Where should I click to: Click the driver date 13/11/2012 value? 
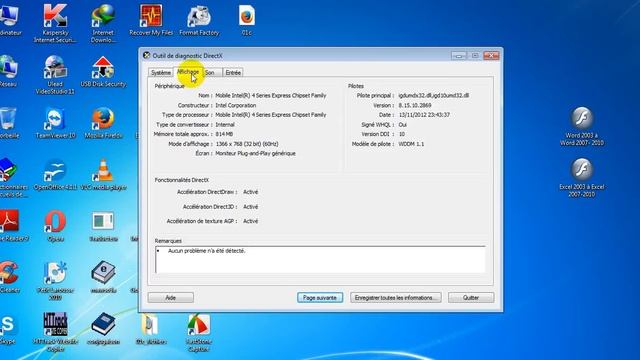424,115
